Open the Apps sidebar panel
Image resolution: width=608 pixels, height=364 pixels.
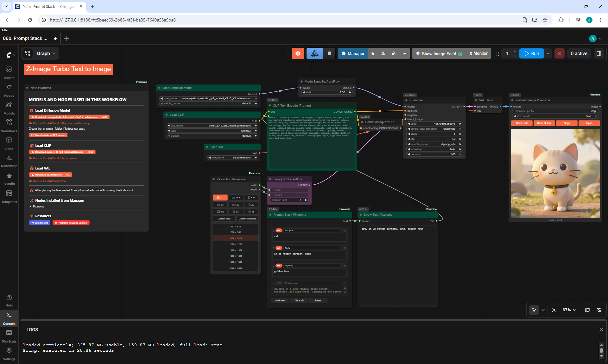coord(9,144)
